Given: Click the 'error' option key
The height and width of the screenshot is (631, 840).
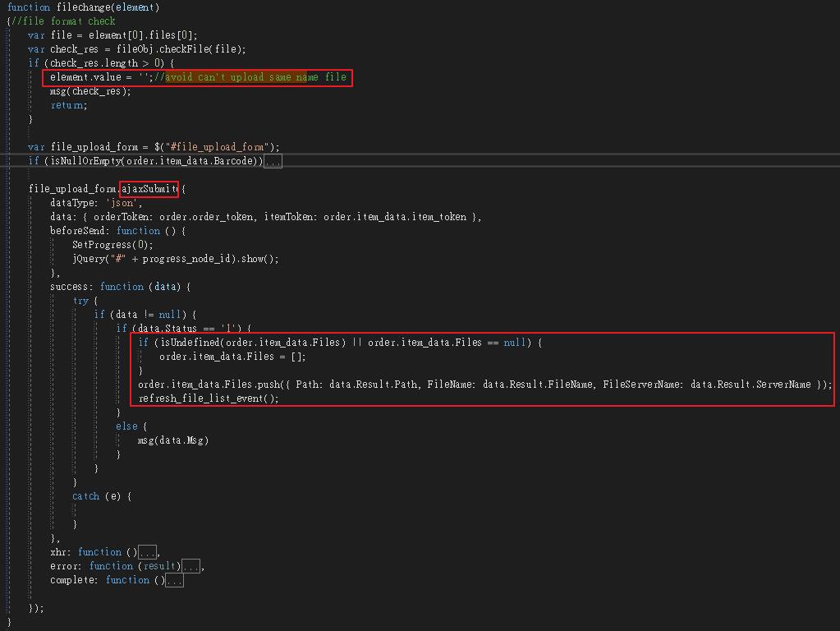Looking at the screenshot, I should pos(64,565).
